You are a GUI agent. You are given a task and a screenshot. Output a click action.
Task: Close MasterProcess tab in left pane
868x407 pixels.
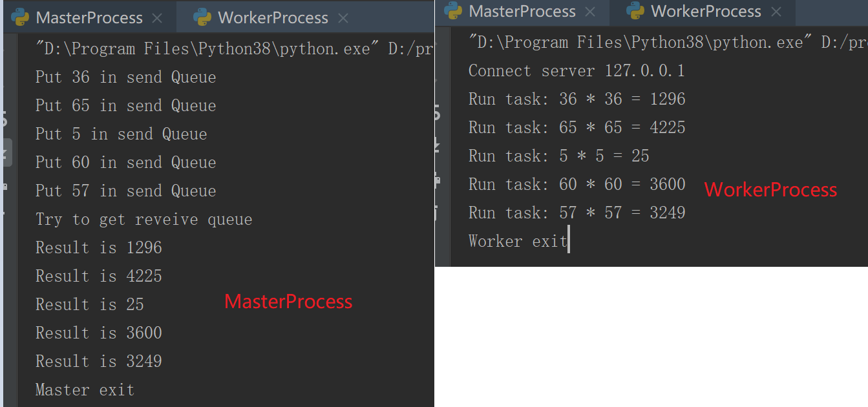coord(157,18)
